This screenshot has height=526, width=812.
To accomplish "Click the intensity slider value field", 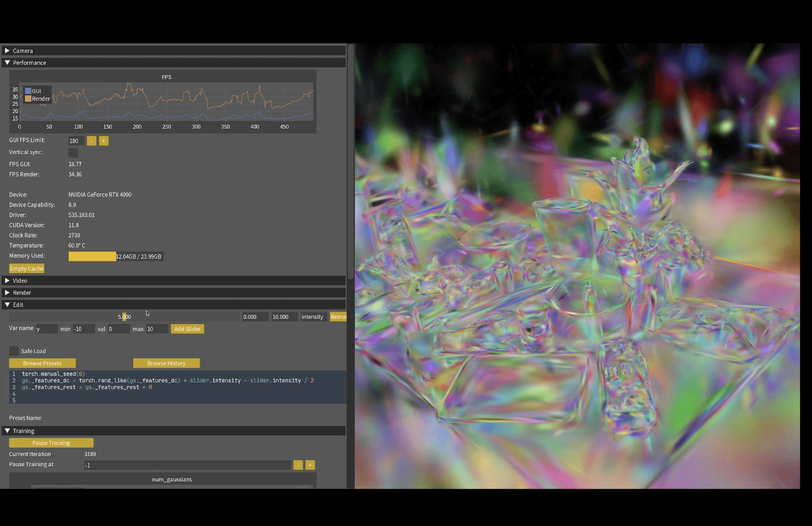I will tap(125, 316).
